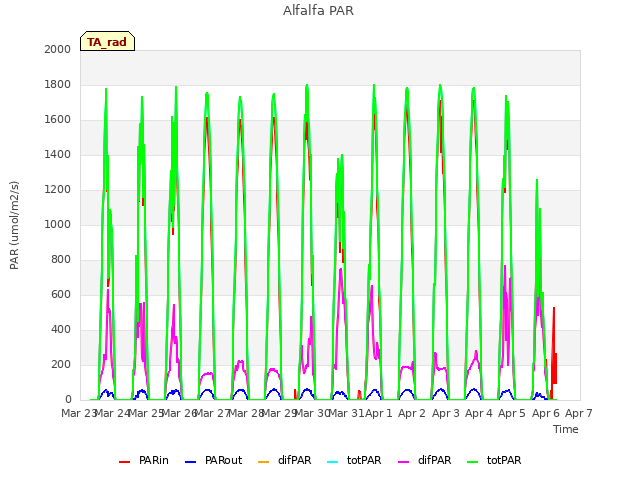Click the TA_rad annotation tag
640x480 pixels.
pyautogui.click(x=107, y=41)
